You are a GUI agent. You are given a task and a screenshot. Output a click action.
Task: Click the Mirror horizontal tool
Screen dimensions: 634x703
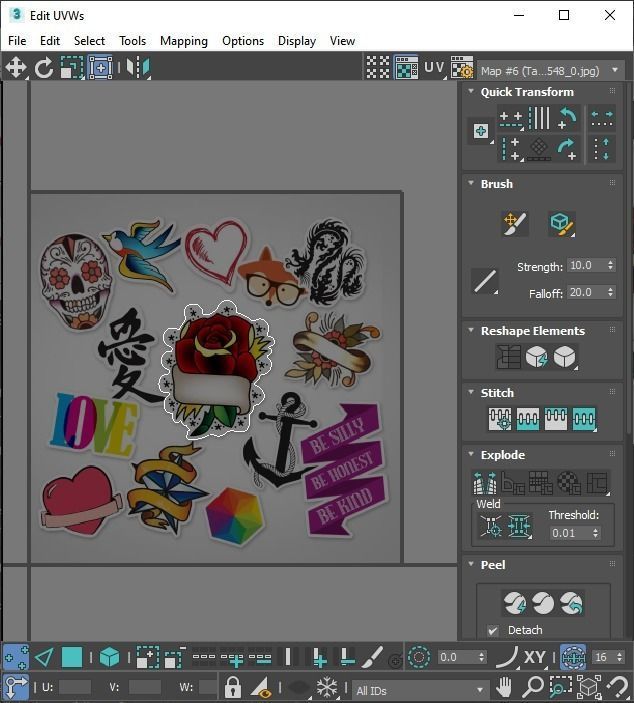tap(138, 68)
